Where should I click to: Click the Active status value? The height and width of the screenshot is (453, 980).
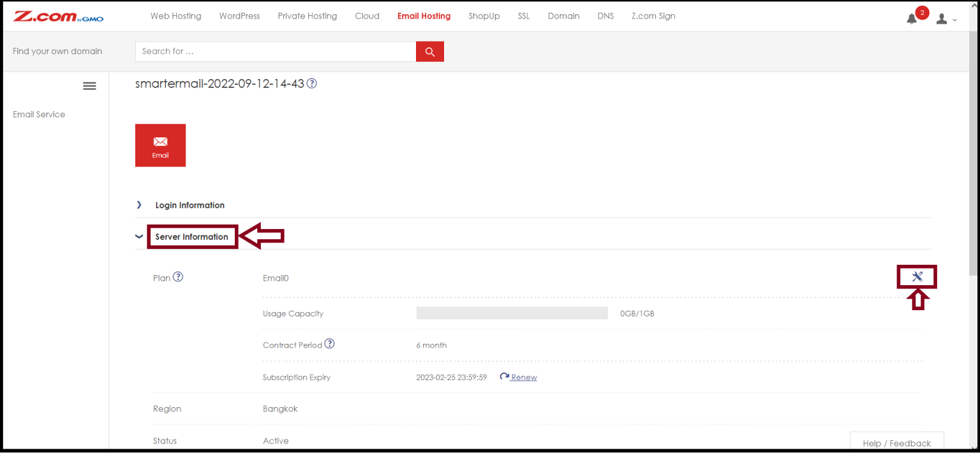point(276,441)
